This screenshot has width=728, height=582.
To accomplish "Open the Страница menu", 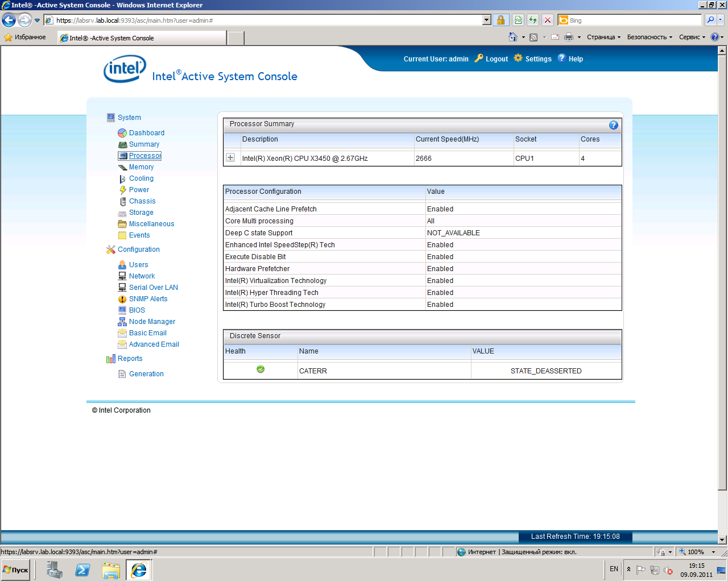I will coord(603,38).
